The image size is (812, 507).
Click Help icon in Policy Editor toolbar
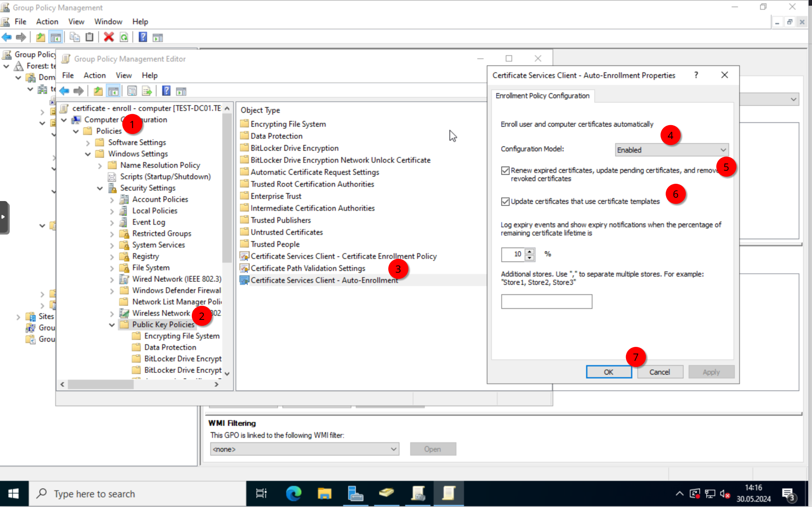[166, 91]
